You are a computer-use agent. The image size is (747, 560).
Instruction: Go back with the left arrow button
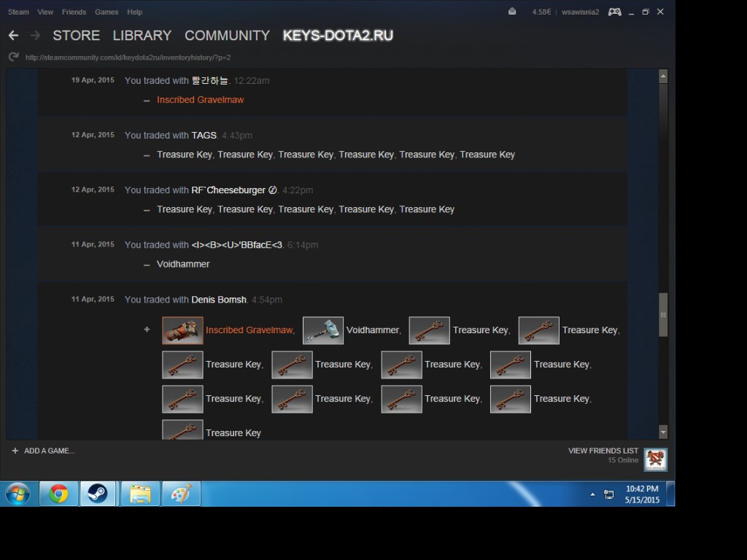[13, 35]
